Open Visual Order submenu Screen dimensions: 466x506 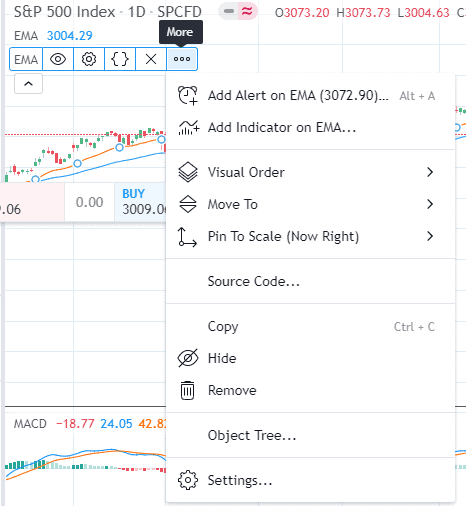tap(310, 172)
